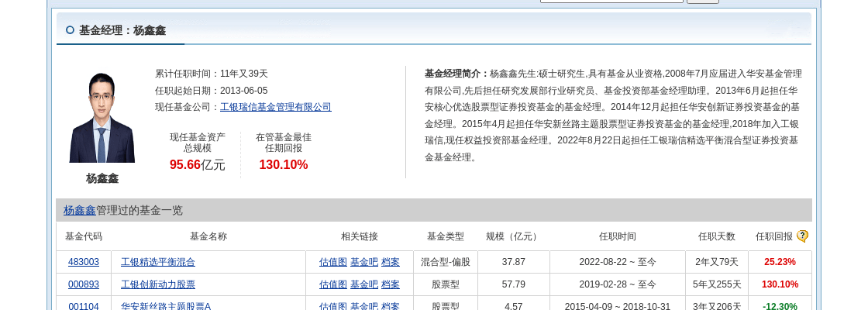
Task: Open the 华安新丝路主题股票A fund link
Action: [x=166, y=306]
